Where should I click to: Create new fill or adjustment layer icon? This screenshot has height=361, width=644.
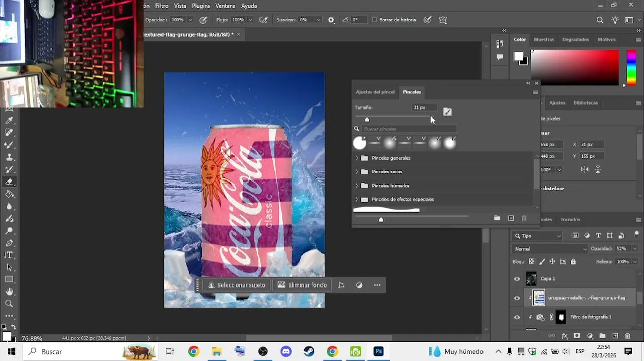tap(590, 336)
